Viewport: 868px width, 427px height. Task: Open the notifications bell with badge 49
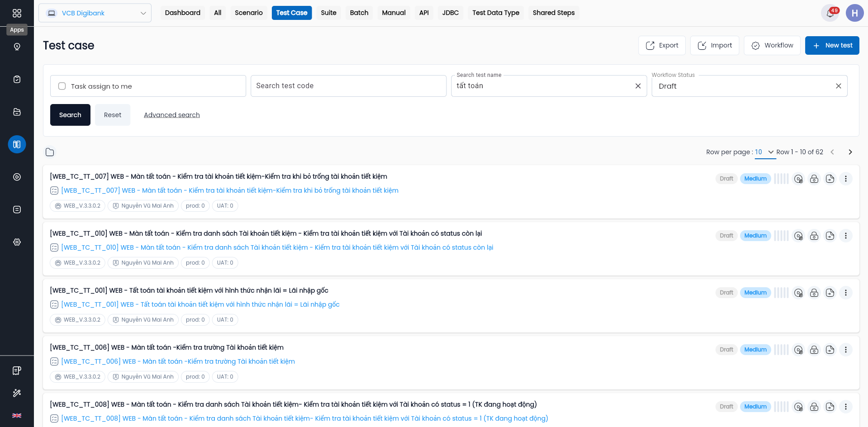pyautogui.click(x=830, y=13)
